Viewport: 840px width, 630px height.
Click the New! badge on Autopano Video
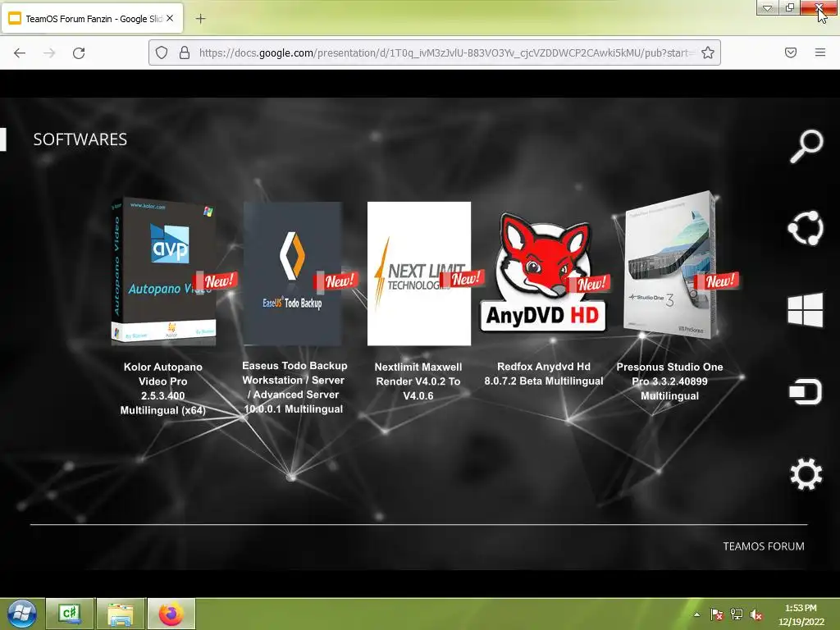tap(217, 281)
